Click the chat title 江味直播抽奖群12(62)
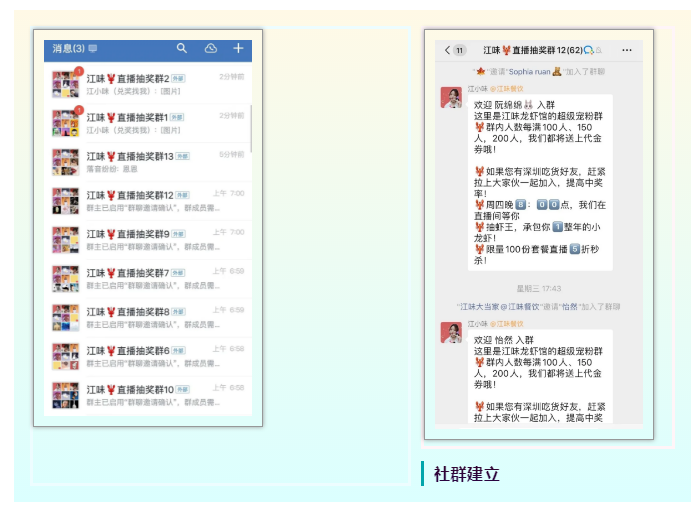The width and height of the screenshot is (700, 511). (533, 50)
